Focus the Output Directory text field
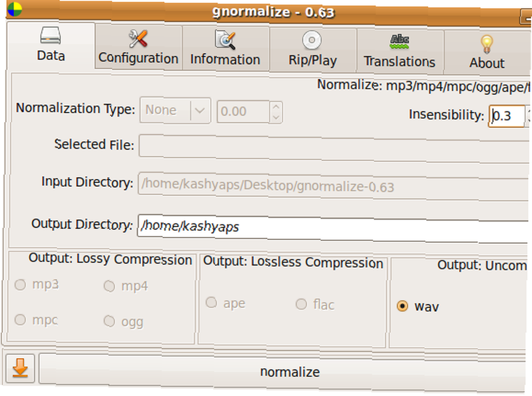Viewport: 532px width, 396px height. coord(332,228)
